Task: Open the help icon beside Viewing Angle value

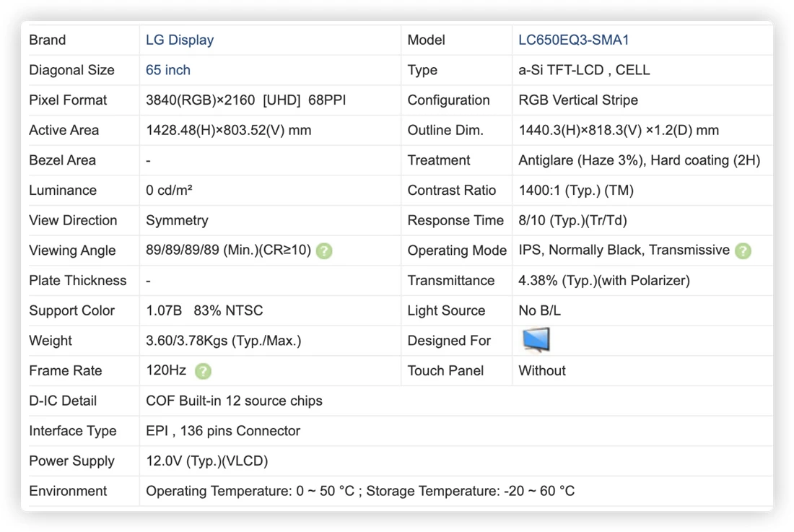Action: coord(324,250)
